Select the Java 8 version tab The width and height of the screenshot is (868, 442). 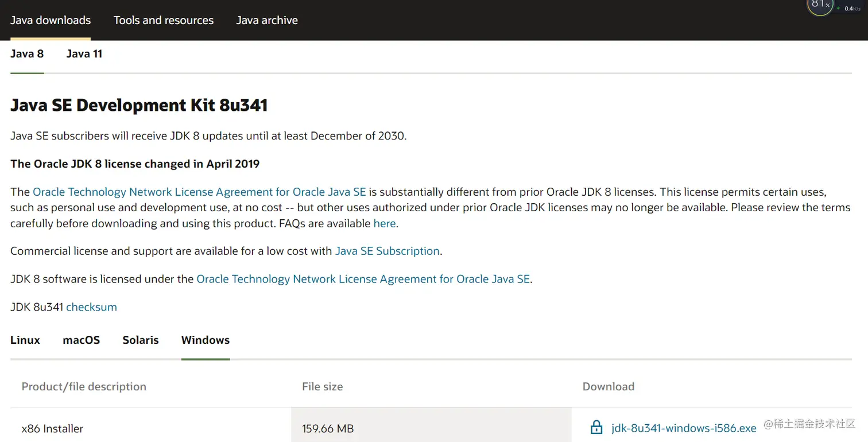[x=27, y=54]
